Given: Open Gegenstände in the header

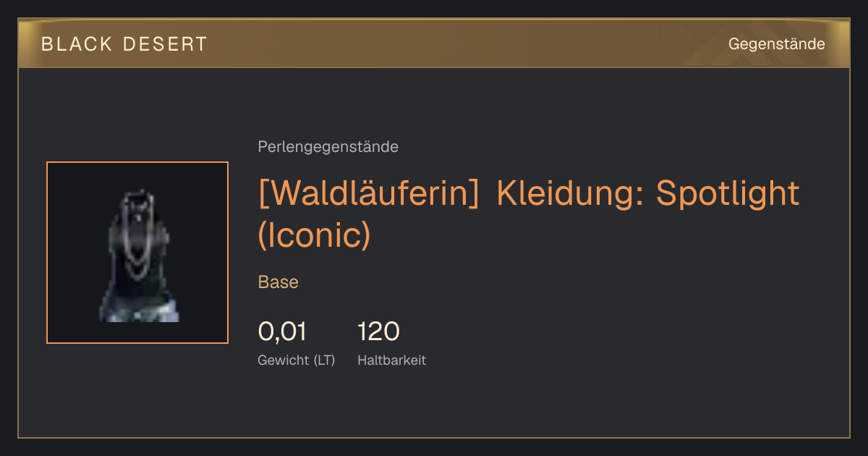Looking at the screenshot, I should point(776,43).
